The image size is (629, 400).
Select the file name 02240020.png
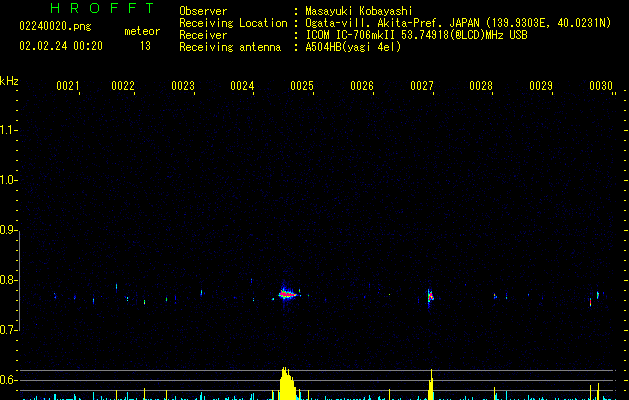pos(55,26)
